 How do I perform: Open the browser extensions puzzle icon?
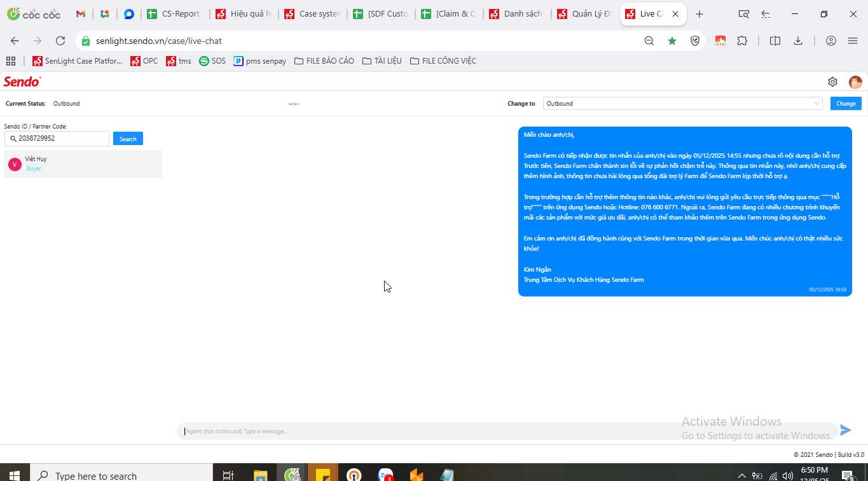pos(742,41)
